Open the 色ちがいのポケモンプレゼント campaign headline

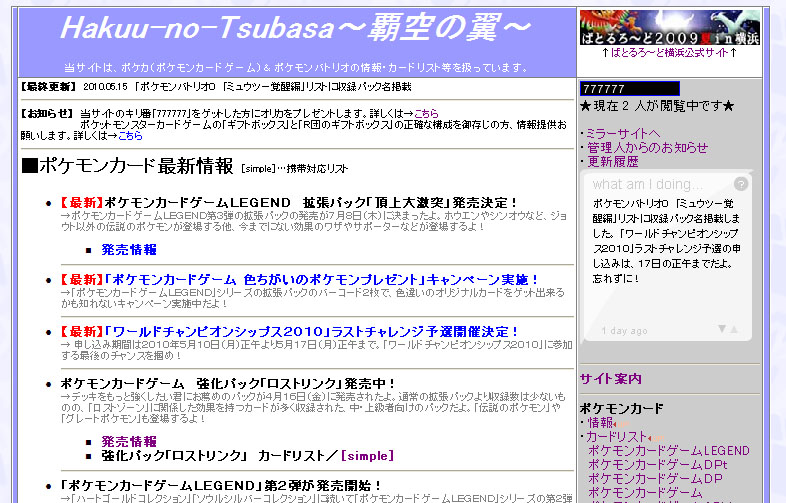tap(321, 279)
